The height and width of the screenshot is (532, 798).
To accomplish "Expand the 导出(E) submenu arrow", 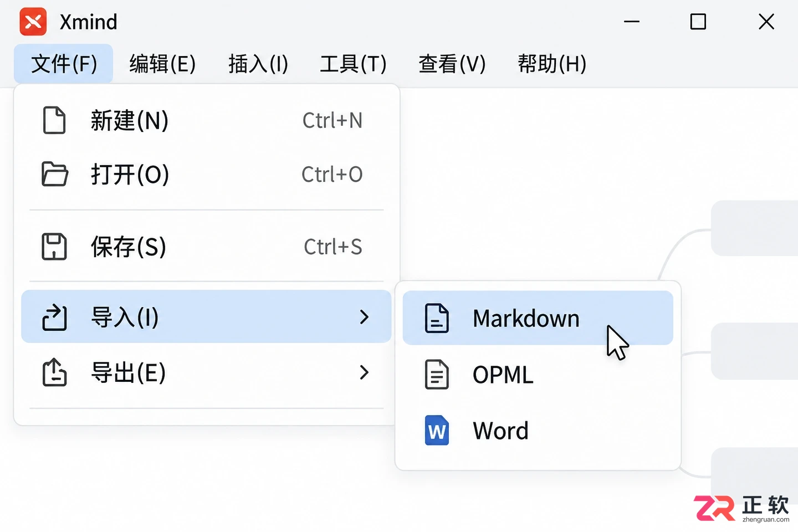I will coord(364,372).
